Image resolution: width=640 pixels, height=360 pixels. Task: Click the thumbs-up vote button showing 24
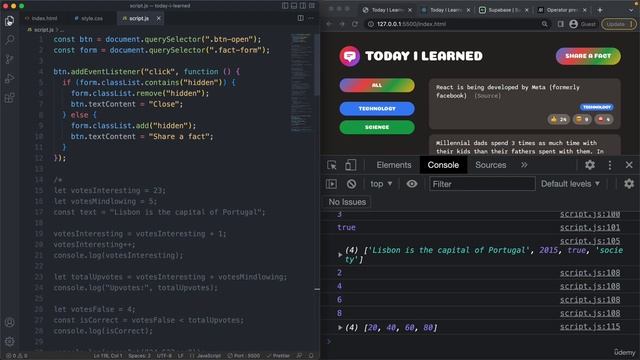coord(558,119)
